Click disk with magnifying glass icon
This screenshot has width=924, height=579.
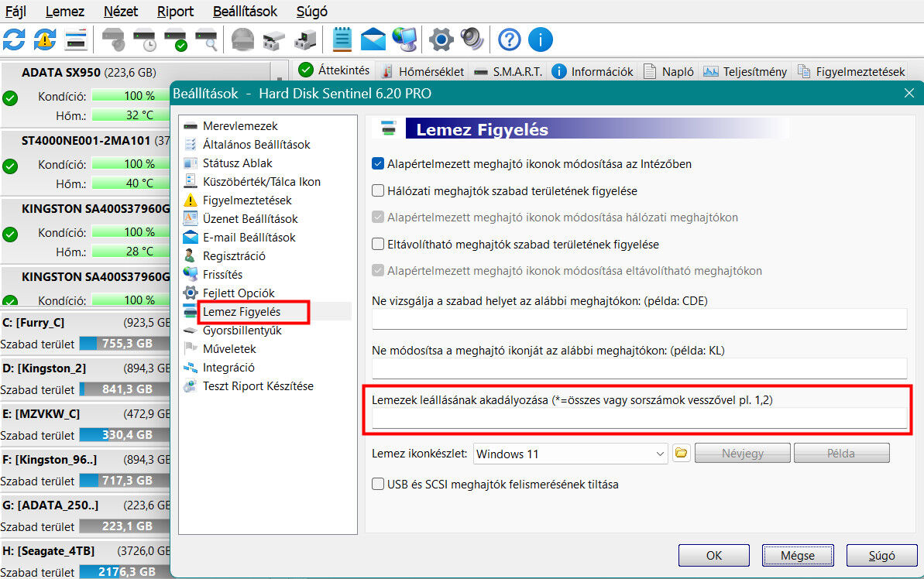click(x=207, y=39)
